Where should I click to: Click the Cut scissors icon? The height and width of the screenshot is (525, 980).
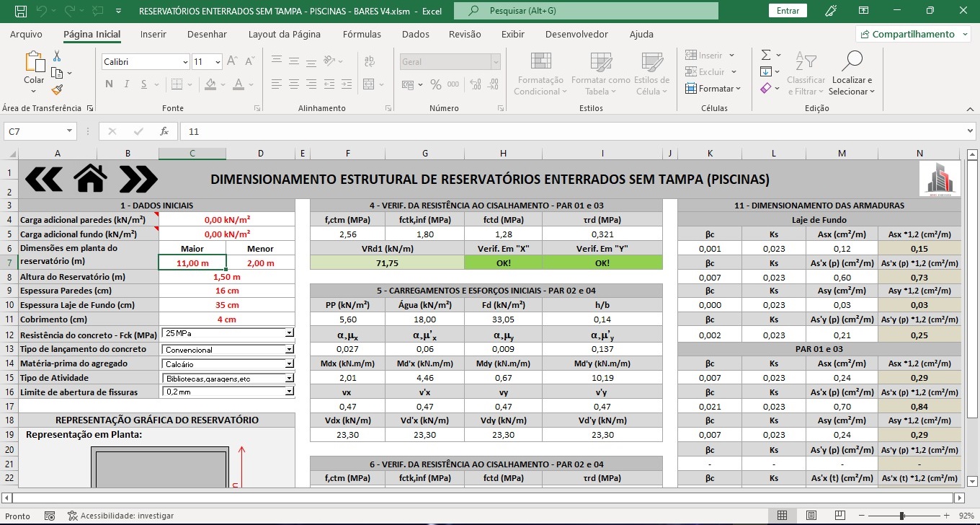tap(57, 56)
